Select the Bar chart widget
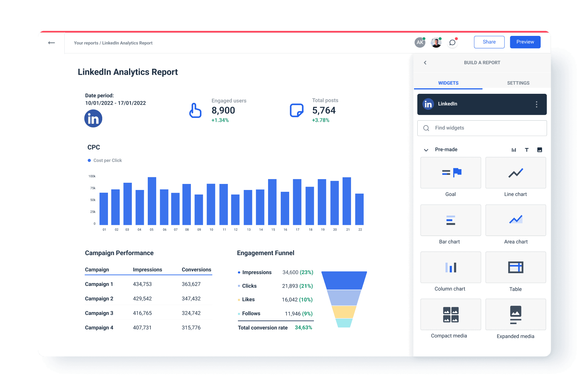588x389 pixels. pyautogui.click(x=450, y=220)
